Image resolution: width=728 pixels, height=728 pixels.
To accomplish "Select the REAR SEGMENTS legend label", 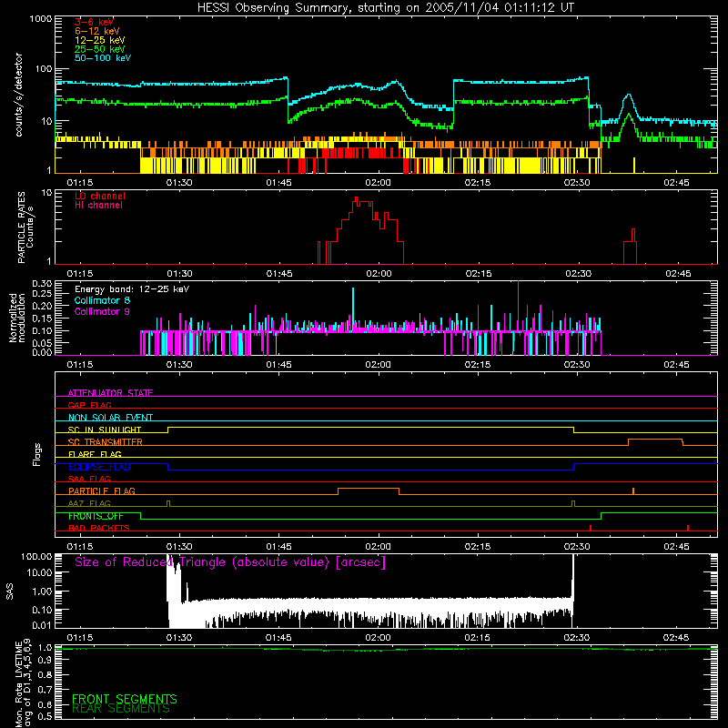I will [121, 709].
